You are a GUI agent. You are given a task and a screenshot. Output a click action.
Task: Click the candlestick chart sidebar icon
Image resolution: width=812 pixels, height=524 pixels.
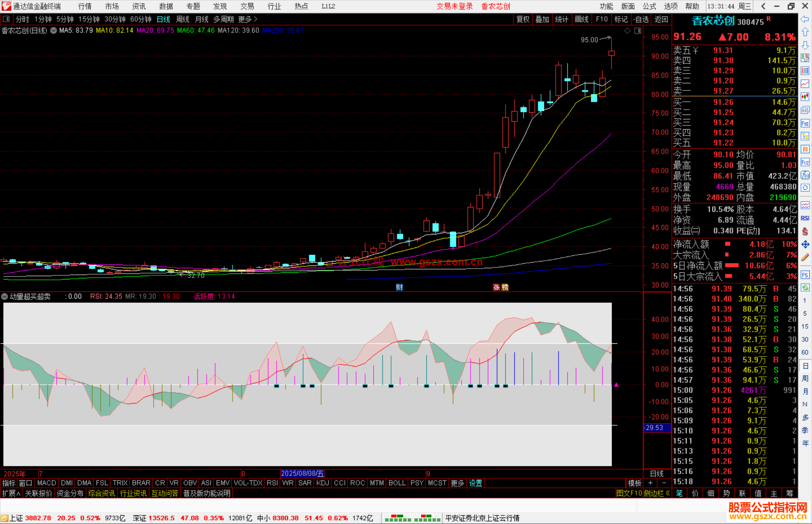[x=805, y=97]
